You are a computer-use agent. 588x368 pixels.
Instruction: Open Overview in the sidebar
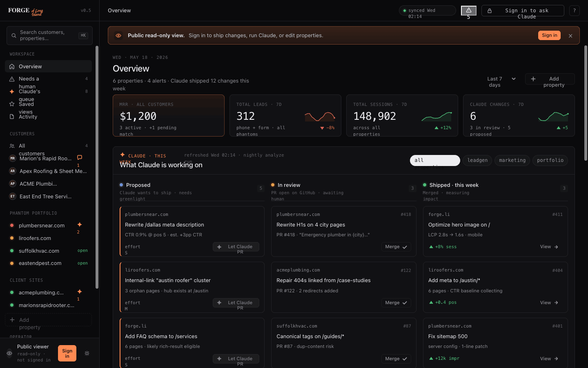[x=48, y=66]
